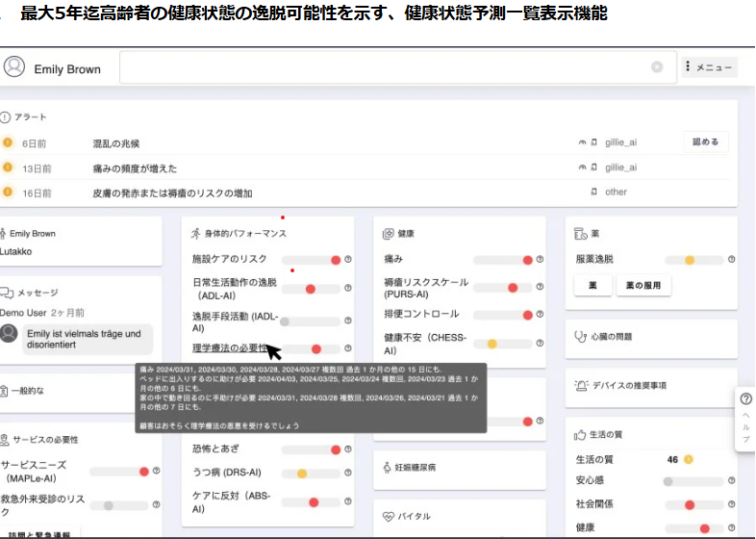Clear the search field with the X icon
The width and height of the screenshot is (756, 539).
[657, 67]
